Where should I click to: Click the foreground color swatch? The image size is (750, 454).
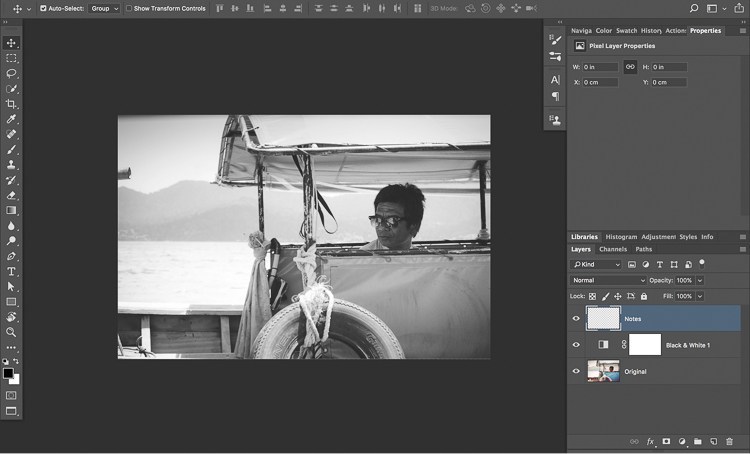click(8, 374)
